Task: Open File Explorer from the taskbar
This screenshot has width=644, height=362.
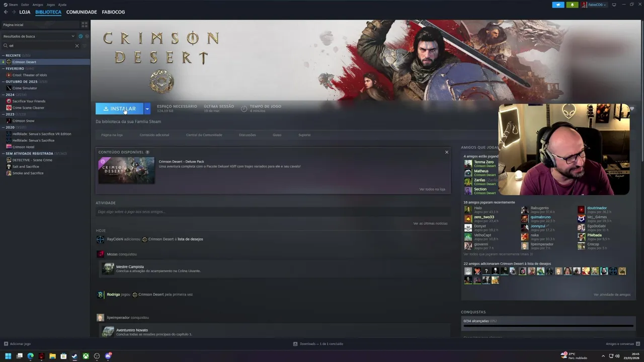Action: coord(52,356)
